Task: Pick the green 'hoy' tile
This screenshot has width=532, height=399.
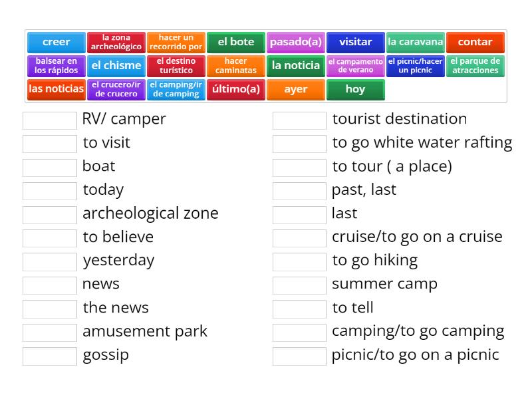Action: pos(356,89)
